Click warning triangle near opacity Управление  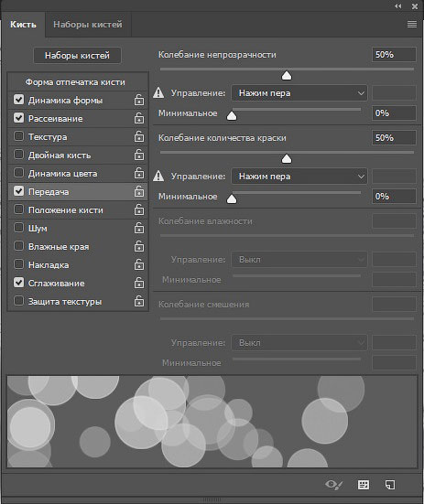tap(158, 93)
